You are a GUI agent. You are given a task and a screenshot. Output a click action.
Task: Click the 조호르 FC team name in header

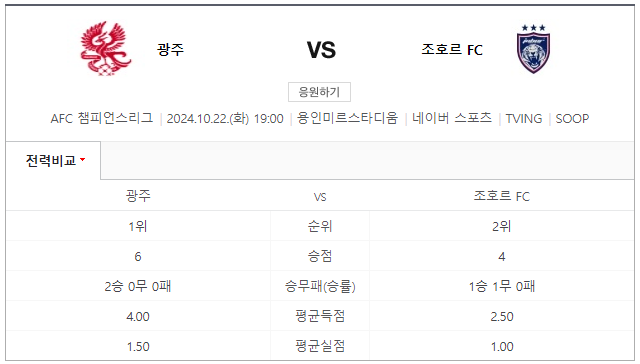452,49
